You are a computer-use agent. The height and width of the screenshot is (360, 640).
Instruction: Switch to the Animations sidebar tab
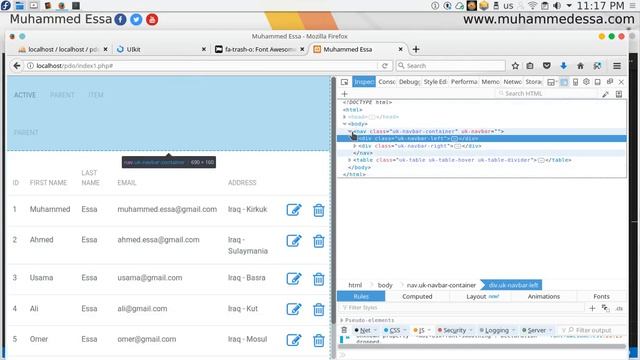pos(544,297)
